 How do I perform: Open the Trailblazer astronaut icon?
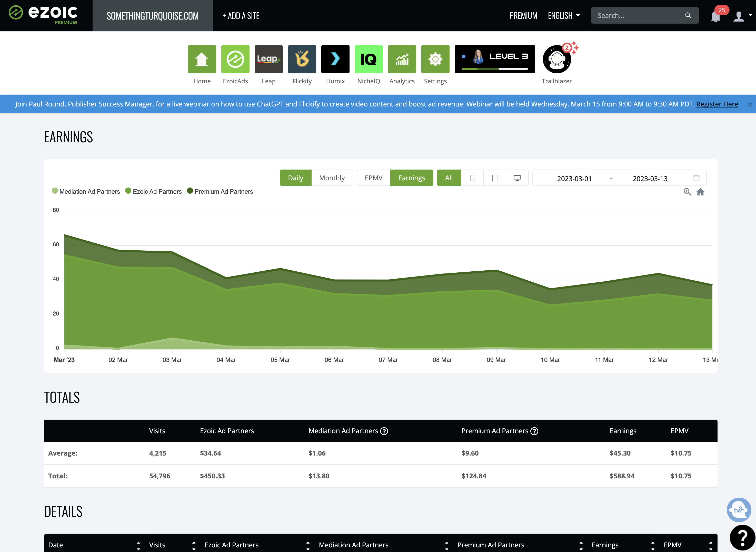pos(557,59)
